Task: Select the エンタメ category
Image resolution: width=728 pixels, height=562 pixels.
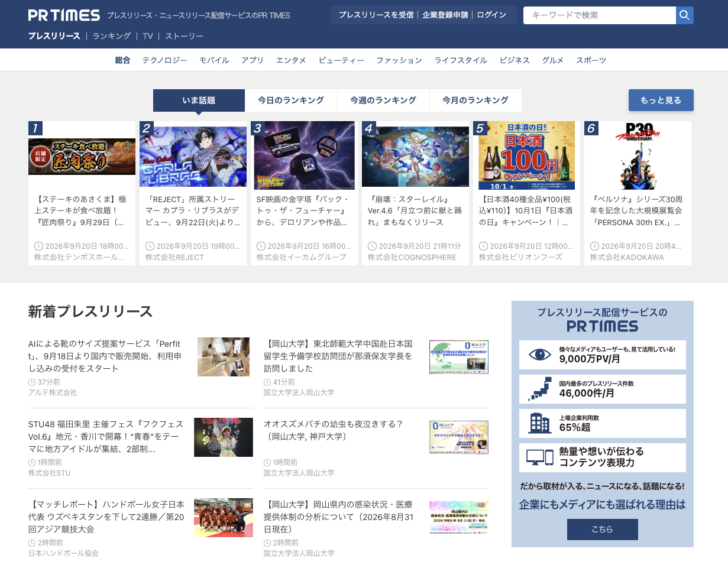Action: (291, 60)
